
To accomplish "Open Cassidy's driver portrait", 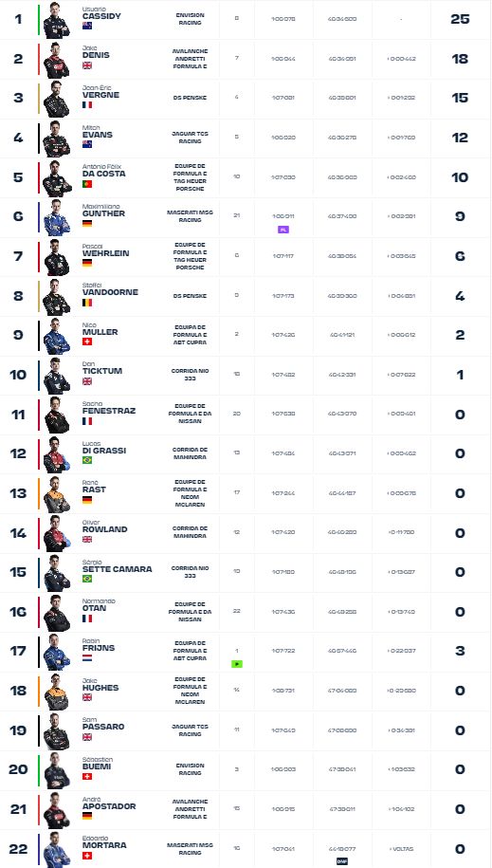I will 57,20.
